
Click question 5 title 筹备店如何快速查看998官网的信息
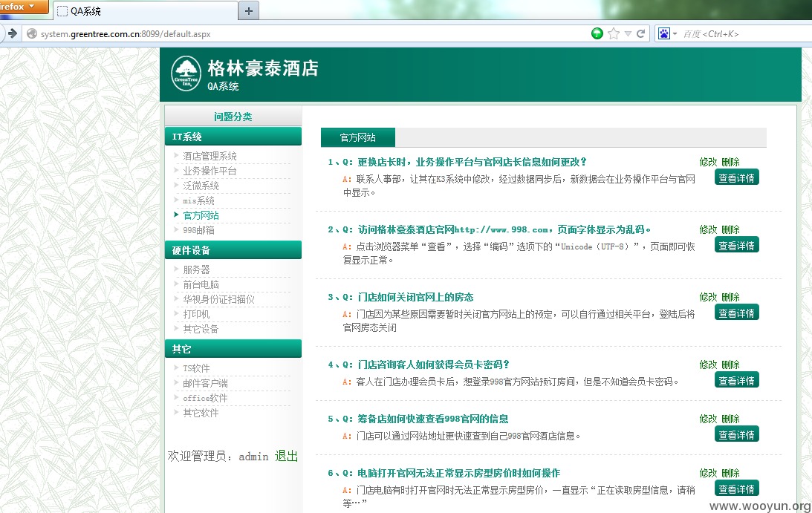pos(433,419)
